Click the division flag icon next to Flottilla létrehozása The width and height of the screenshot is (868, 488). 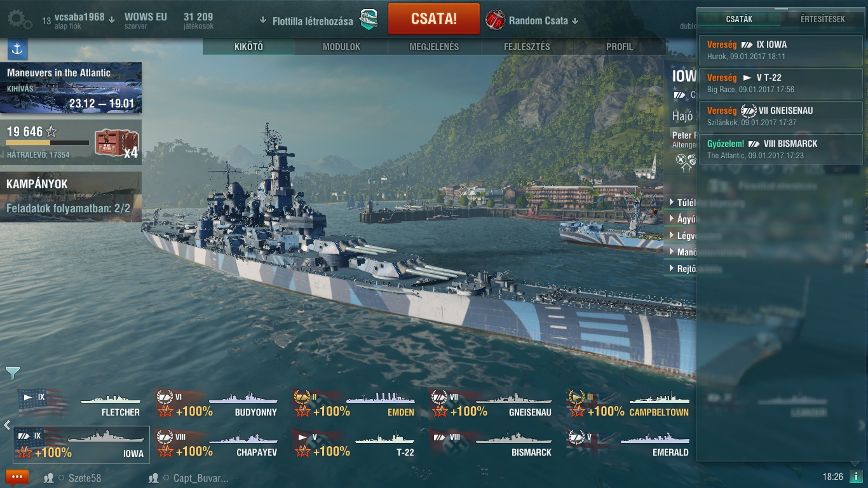369,20
